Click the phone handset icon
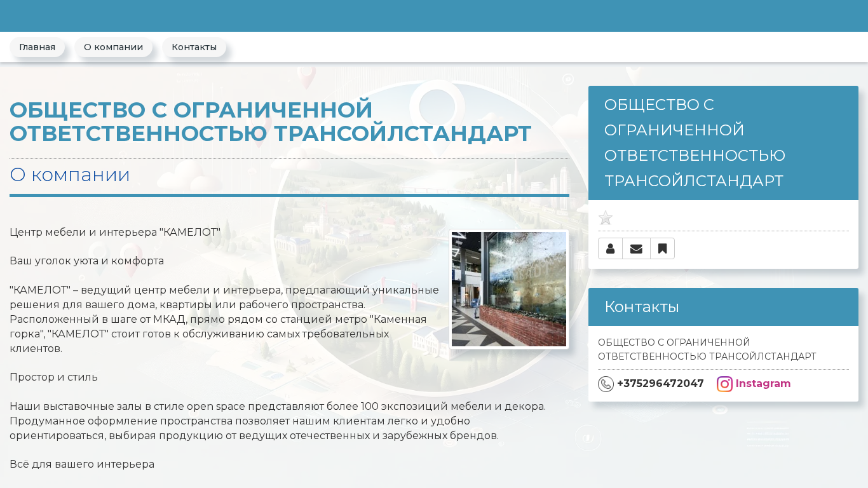Image resolution: width=868 pixels, height=488 pixels. (x=606, y=384)
